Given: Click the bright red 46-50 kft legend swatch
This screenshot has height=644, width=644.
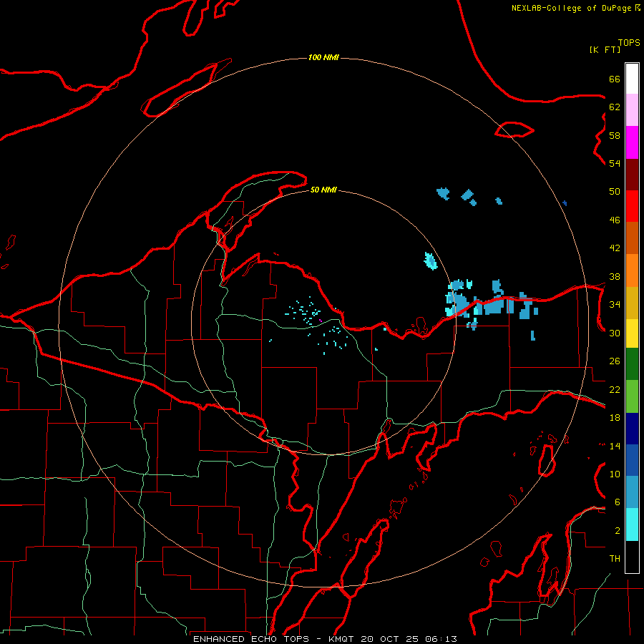Looking at the screenshot, I should (632, 206).
